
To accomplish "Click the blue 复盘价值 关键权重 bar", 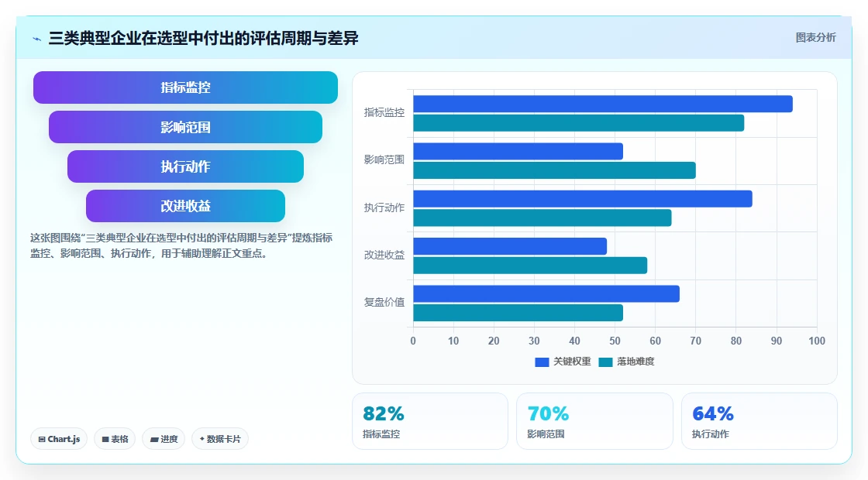I will (x=546, y=293).
